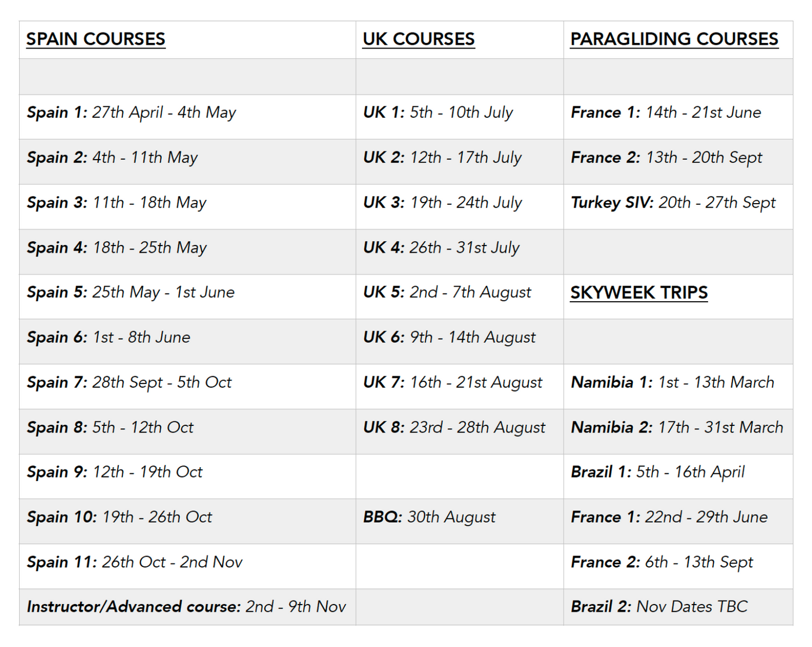Click Namibia 1: 1st - 13th March
The height and width of the screenshot is (647, 812).
click(x=672, y=382)
